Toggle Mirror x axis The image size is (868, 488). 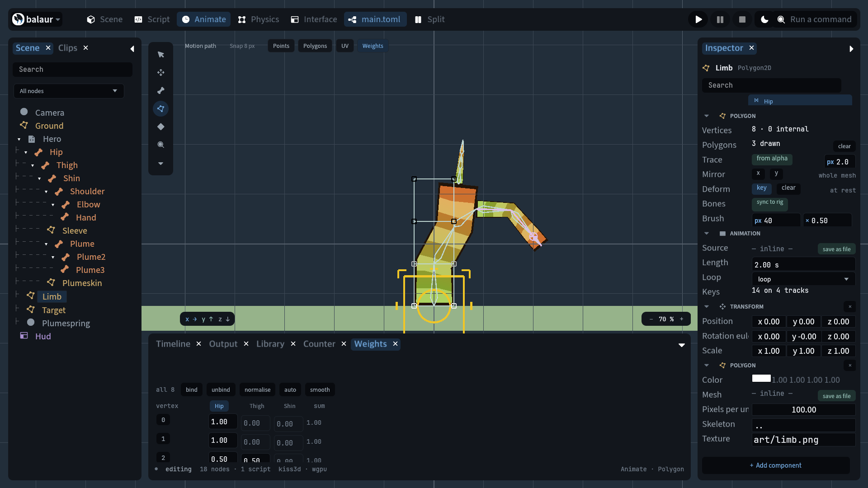(758, 174)
